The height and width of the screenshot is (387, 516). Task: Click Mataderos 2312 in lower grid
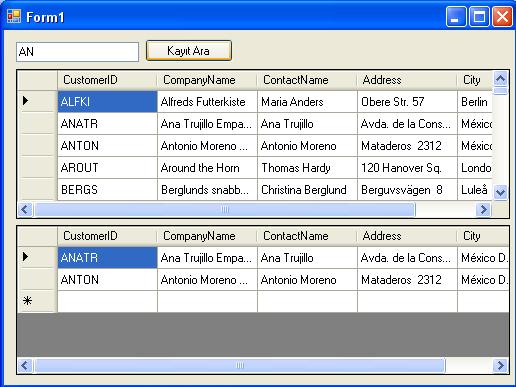[407, 280]
